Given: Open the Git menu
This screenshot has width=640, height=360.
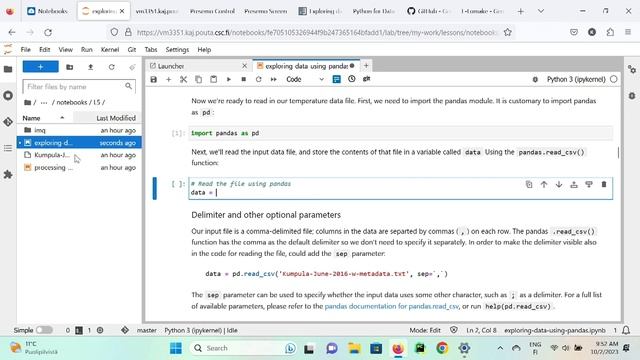Looking at the screenshot, I should tap(131, 49).
